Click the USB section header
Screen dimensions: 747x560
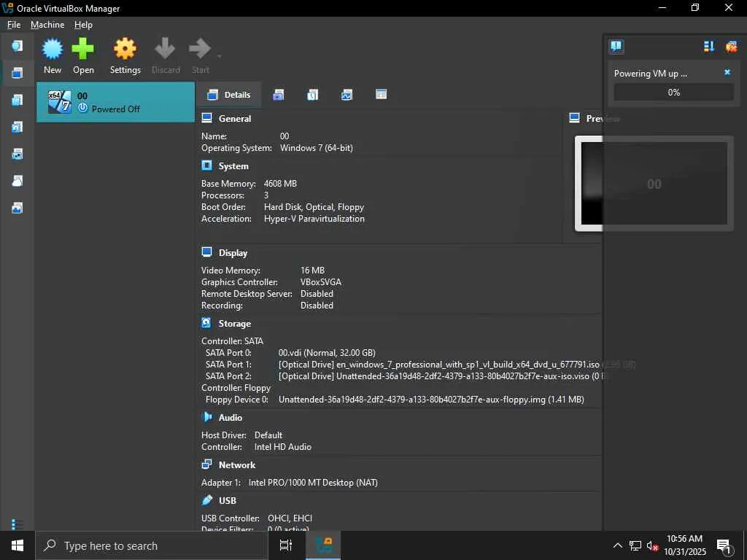228,500
